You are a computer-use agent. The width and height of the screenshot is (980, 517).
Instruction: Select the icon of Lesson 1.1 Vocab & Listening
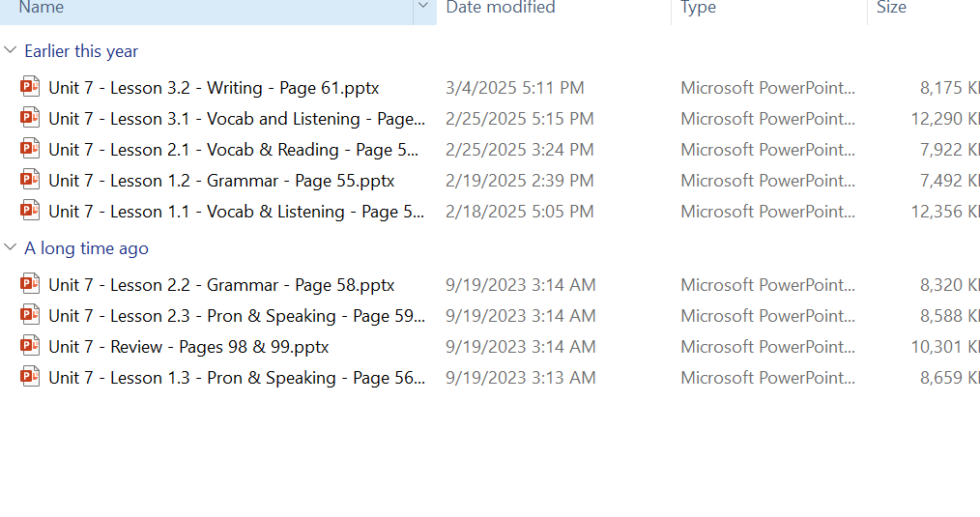pyautogui.click(x=30, y=211)
